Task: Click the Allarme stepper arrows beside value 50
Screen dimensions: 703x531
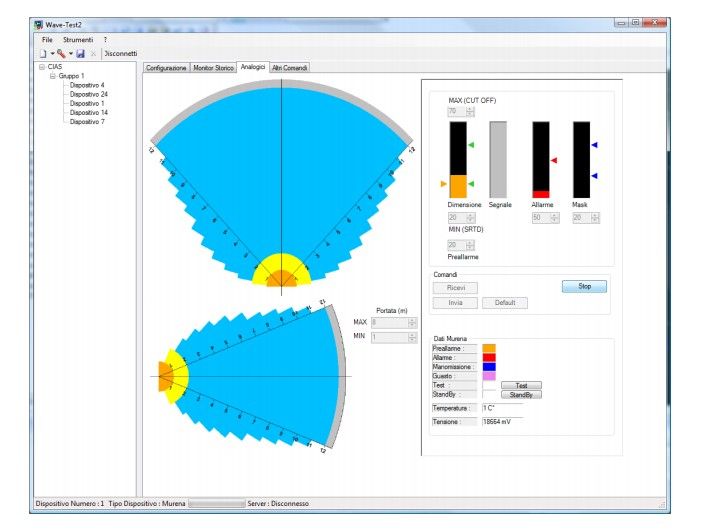Action: pyautogui.click(x=555, y=218)
